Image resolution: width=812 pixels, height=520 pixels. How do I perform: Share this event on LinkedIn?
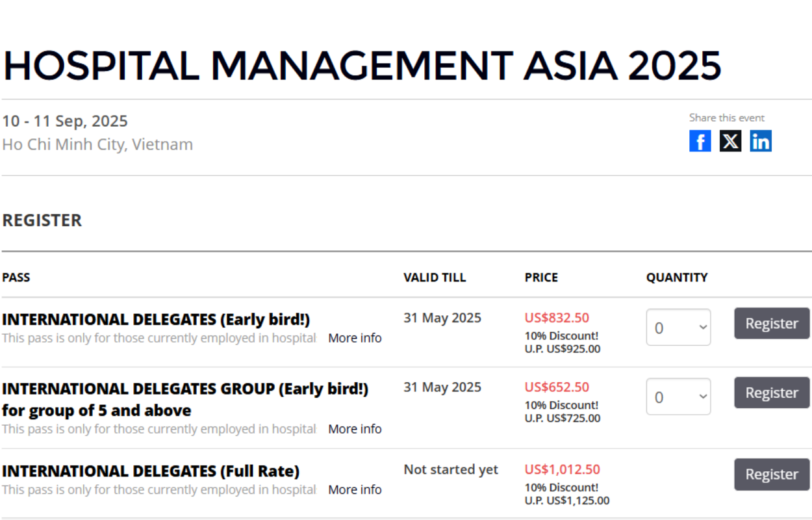click(761, 141)
